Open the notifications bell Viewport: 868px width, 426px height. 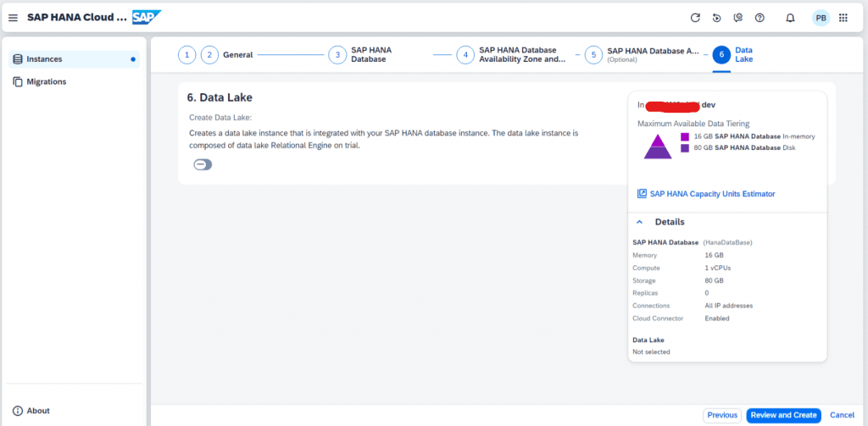pos(791,18)
